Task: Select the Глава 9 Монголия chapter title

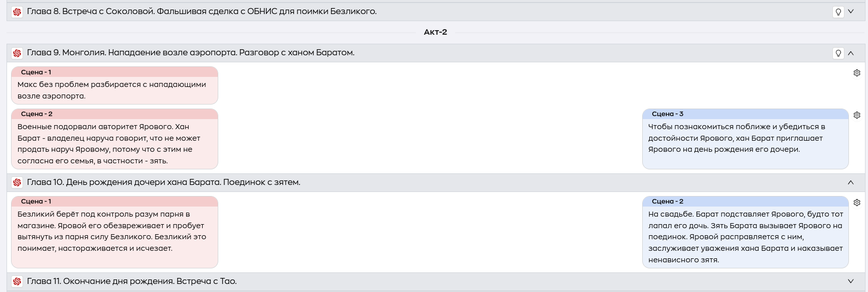Action: coord(191,53)
